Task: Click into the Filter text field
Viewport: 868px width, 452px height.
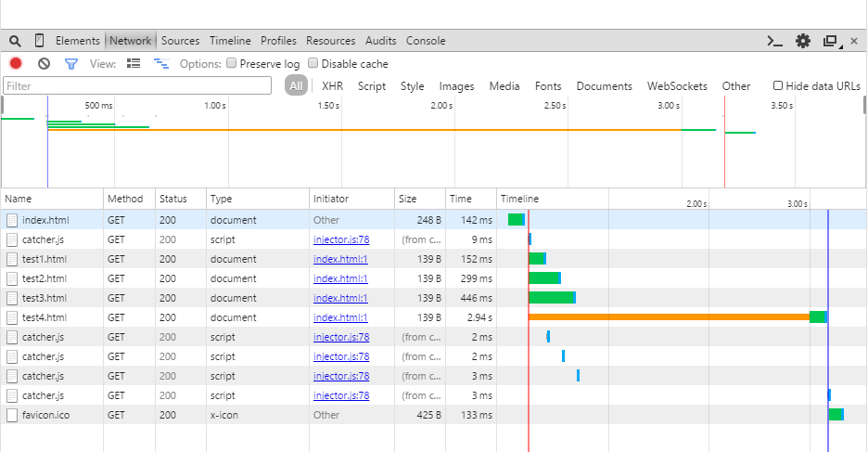Action: (136, 86)
